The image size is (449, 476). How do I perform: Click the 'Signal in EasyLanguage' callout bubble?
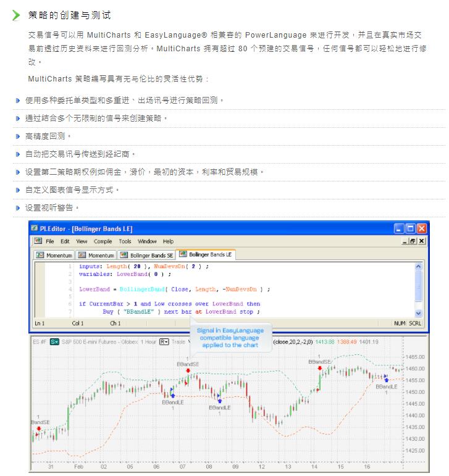point(230,338)
